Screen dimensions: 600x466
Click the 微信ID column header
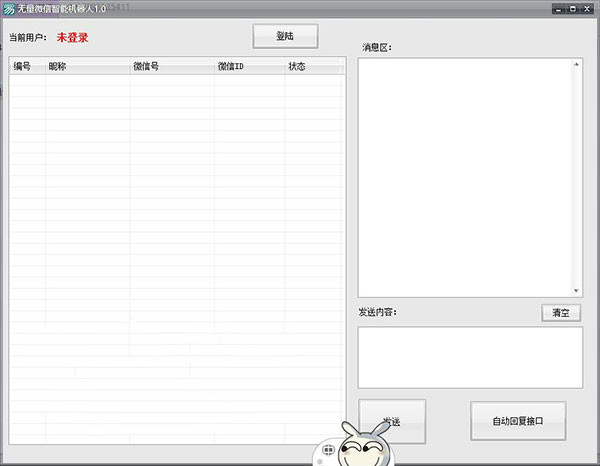click(x=250, y=66)
